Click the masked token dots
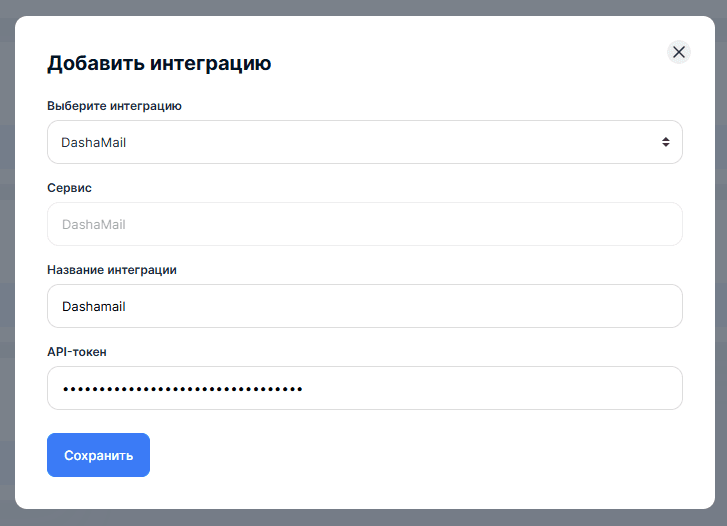The height and width of the screenshot is (526, 727). pos(182,388)
